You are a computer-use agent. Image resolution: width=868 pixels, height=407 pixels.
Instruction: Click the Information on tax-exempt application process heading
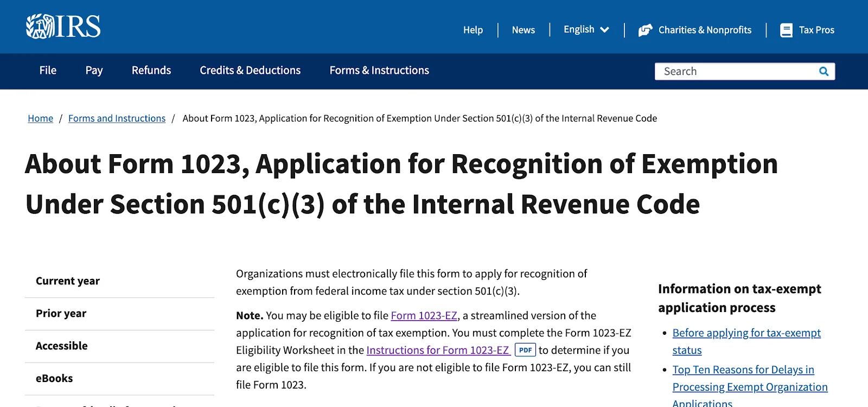coord(739,298)
